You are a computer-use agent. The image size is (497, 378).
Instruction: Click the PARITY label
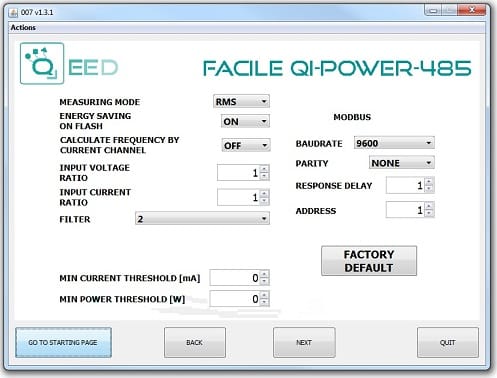tap(312, 163)
